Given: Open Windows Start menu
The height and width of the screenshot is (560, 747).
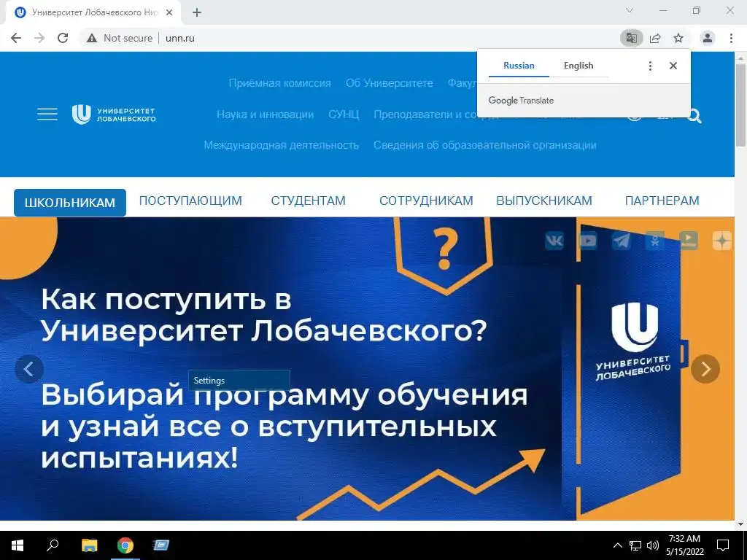Looking at the screenshot, I should tap(18, 545).
